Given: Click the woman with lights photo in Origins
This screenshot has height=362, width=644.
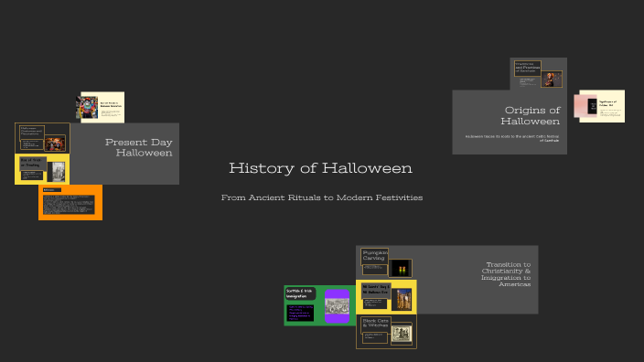Looking at the screenshot, I should 552,80.
